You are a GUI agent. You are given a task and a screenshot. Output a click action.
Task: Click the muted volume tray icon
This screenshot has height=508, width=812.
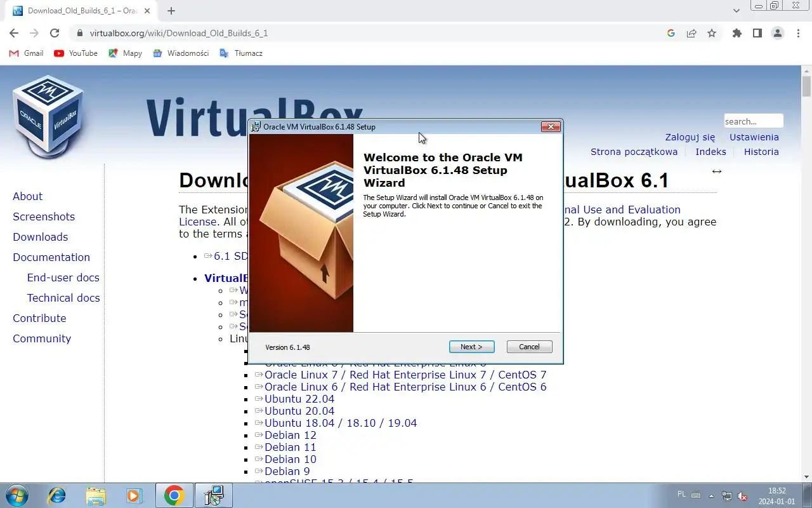[x=742, y=496]
